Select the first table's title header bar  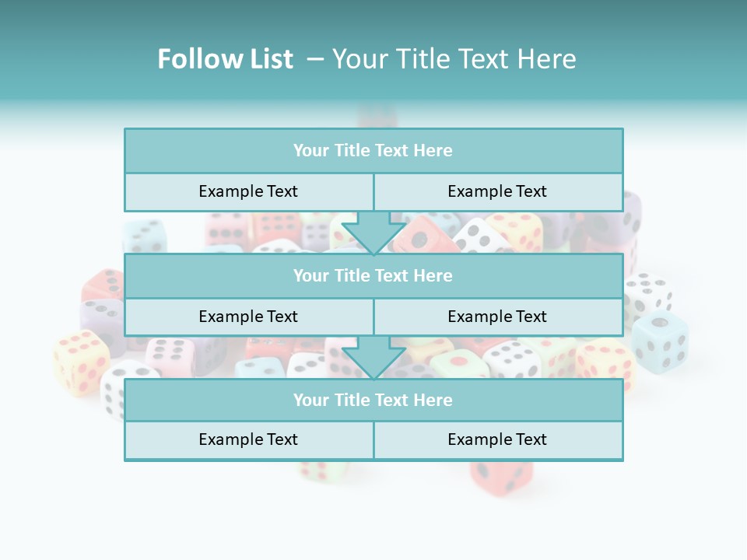point(373,151)
